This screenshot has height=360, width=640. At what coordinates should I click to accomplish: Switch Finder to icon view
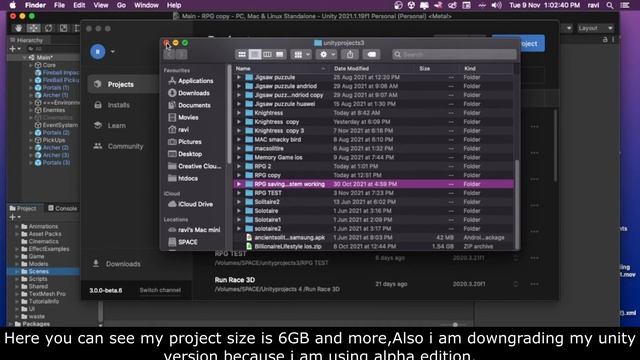242,54
